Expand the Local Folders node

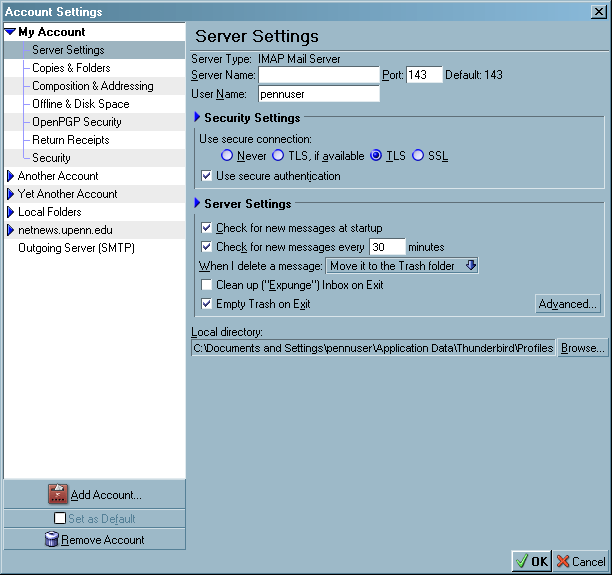[x=11, y=212]
